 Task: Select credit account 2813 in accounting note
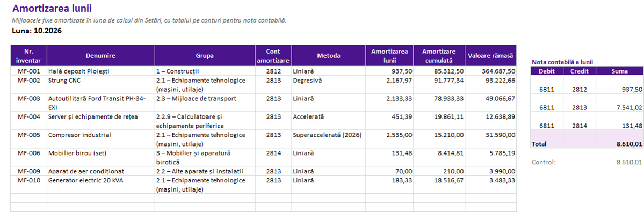point(579,103)
